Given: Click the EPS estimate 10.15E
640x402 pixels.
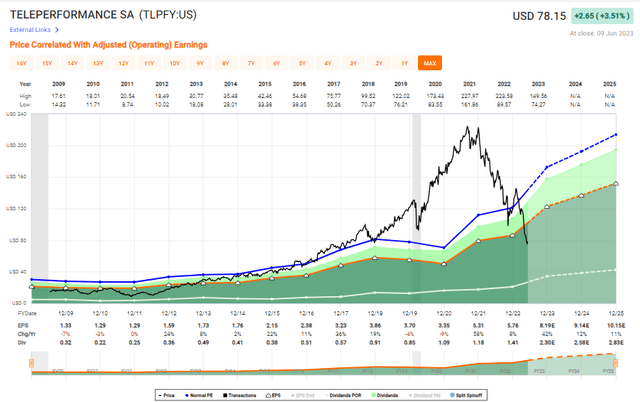Looking at the screenshot, I should [616, 326].
